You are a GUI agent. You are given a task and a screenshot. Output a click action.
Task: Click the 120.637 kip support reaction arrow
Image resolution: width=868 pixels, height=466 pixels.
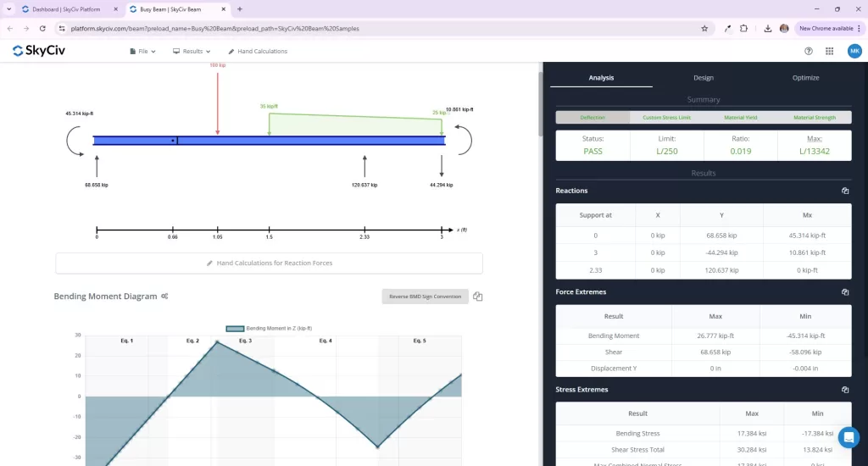(x=364, y=166)
